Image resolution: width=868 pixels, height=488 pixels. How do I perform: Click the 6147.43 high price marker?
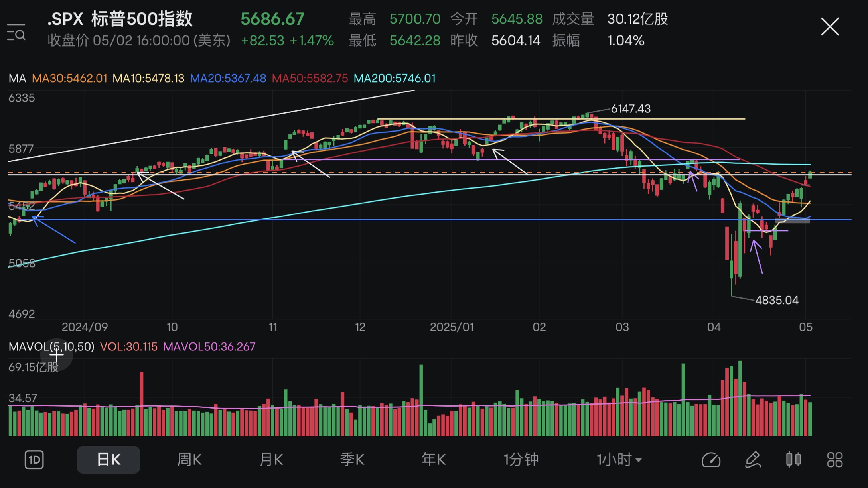point(631,108)
